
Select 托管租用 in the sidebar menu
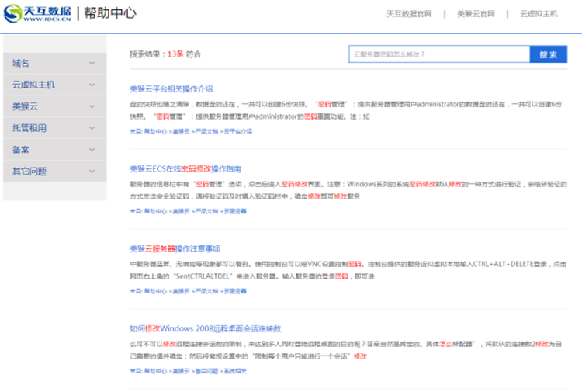point(55,128)
